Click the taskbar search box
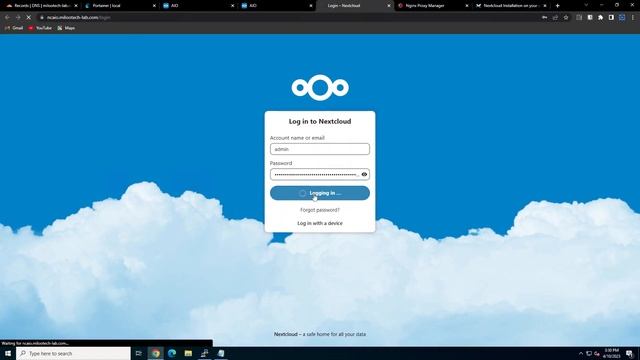The image size is (640, 360). pyautogui.click(x=73, y=353)
